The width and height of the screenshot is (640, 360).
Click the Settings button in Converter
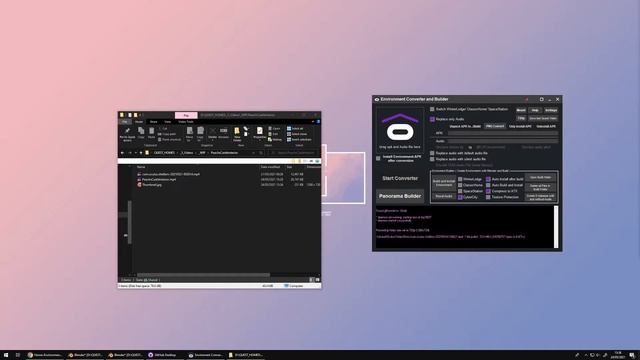(551, 110)
